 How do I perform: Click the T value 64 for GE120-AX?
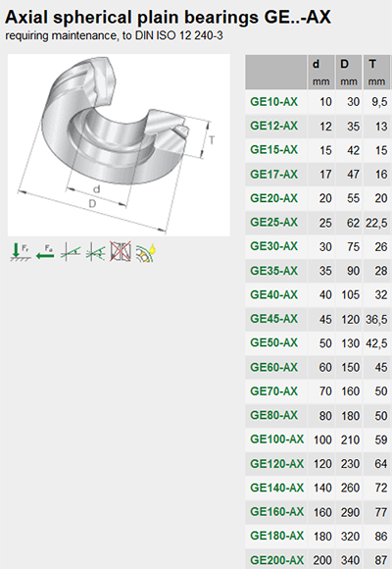(381, 464)
